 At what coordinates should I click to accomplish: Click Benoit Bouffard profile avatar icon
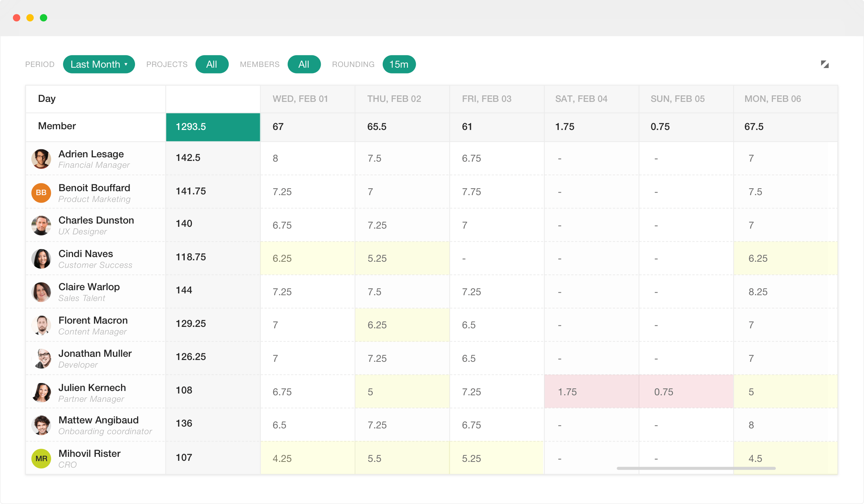41,192
